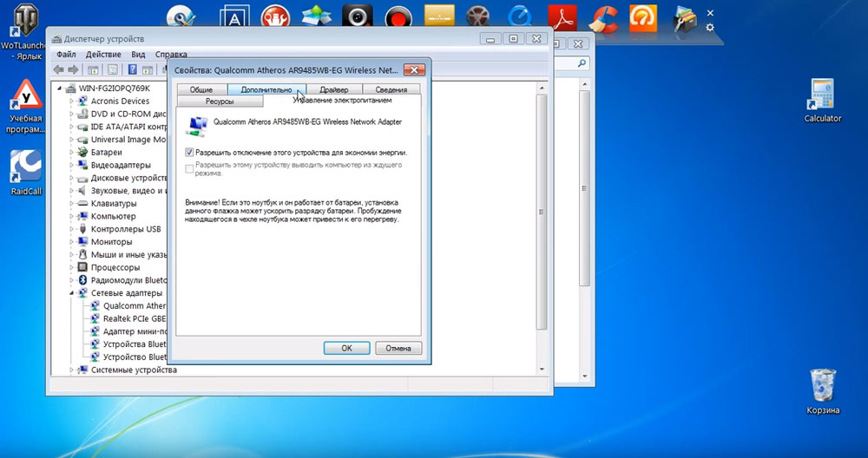Open the Учебная программа desktop shortcut
Viewport: 868px width, 458px height.
[x=25, y=106]
